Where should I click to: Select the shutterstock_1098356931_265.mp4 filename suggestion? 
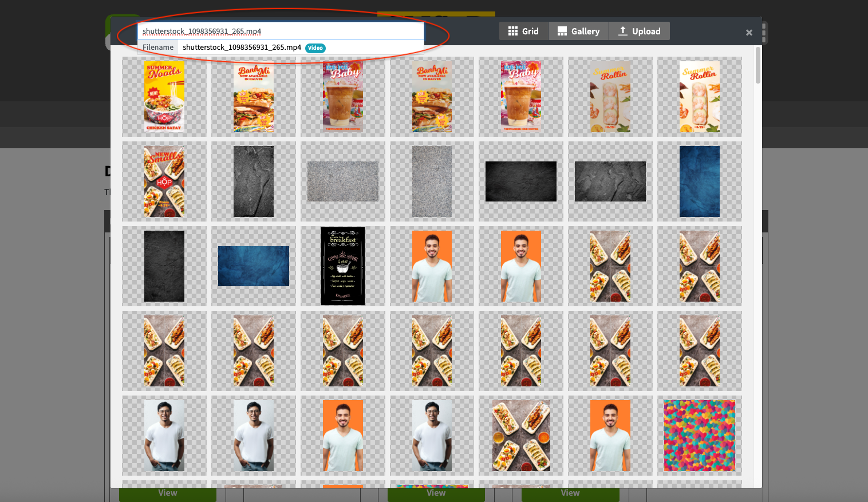point(281,48)
